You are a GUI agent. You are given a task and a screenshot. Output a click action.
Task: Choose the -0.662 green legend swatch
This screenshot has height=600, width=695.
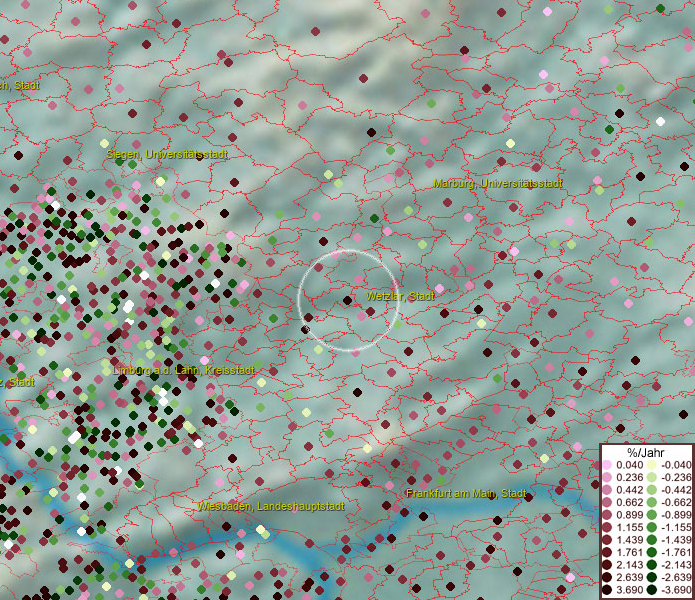pos(652,501)
